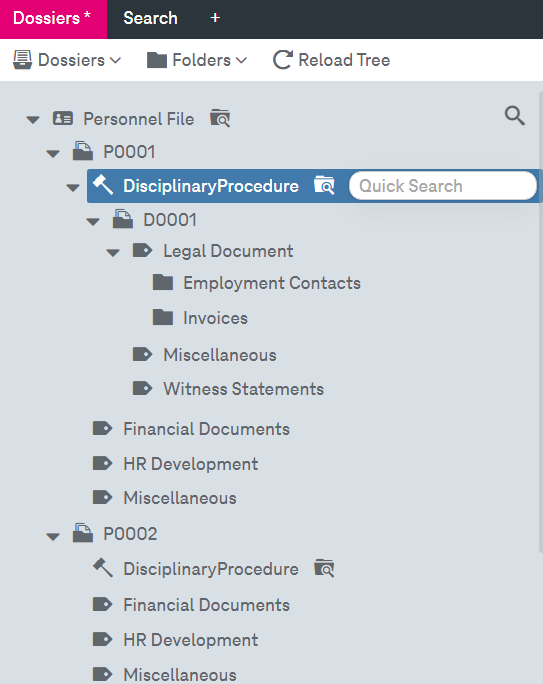Screen dimensions: 543x684
Task: Click the Personnel File ID card icon
Action: (x=63, y=118)
